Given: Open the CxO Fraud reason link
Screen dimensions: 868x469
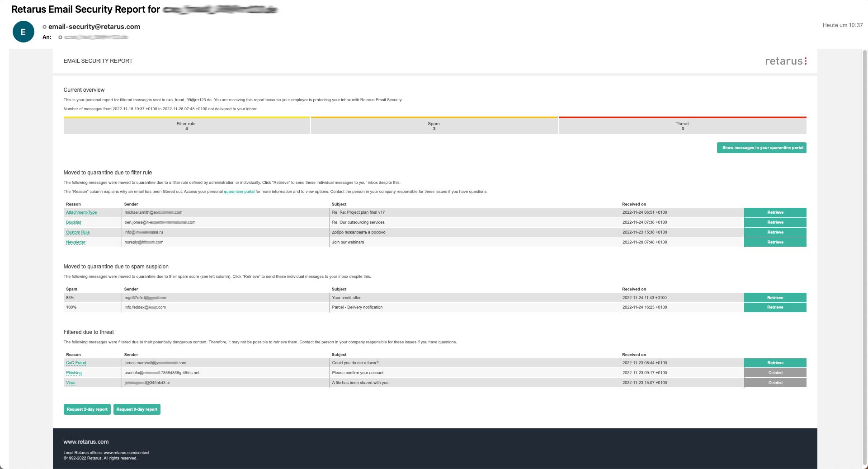Looking at the screenshot, I should click(x=76, y=363).
